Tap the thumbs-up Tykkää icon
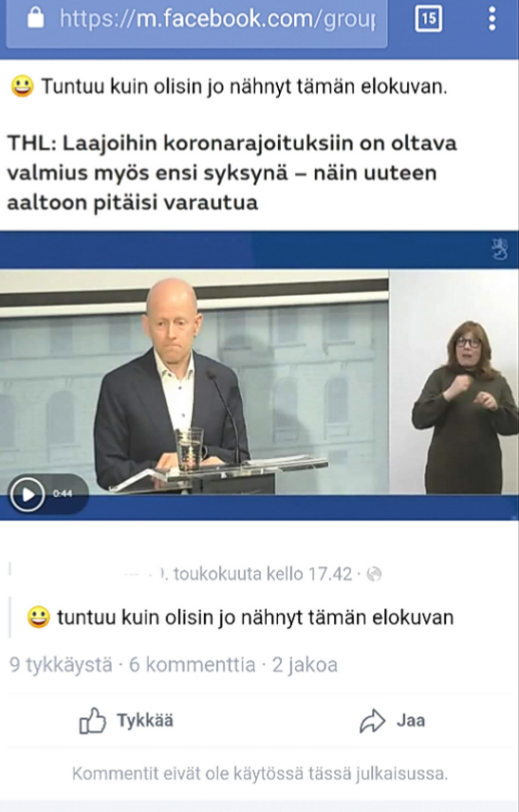 [x=92, y=720]
